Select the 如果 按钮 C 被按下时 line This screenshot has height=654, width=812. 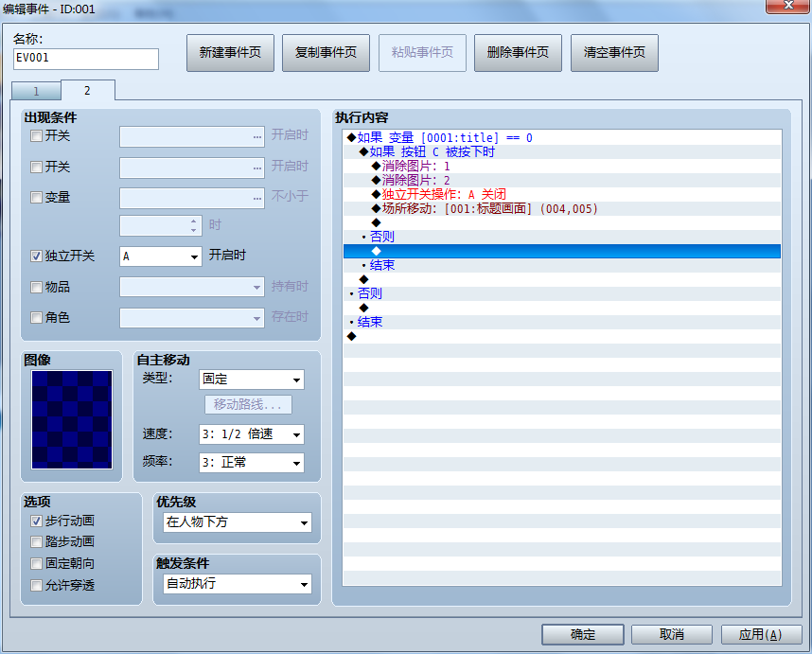pos(562,151)
